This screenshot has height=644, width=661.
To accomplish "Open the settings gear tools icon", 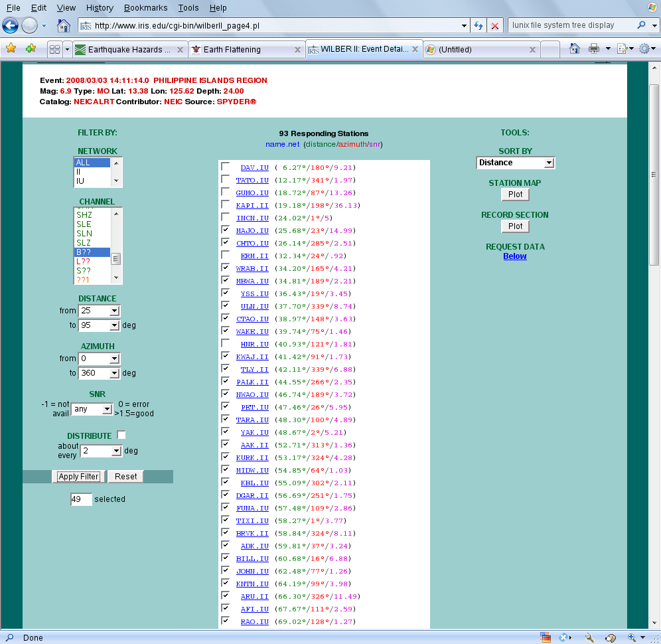I will click(644, 48).
